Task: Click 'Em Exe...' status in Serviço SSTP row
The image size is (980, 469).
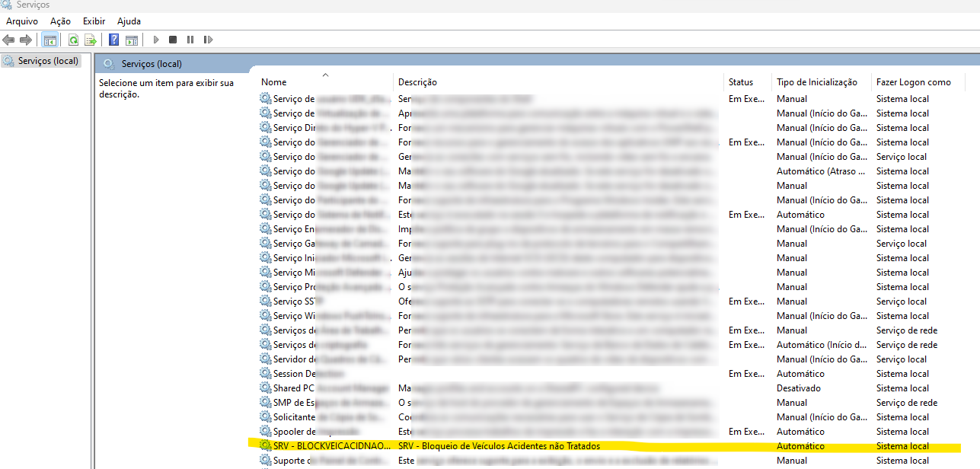Action: coord(746,301)
